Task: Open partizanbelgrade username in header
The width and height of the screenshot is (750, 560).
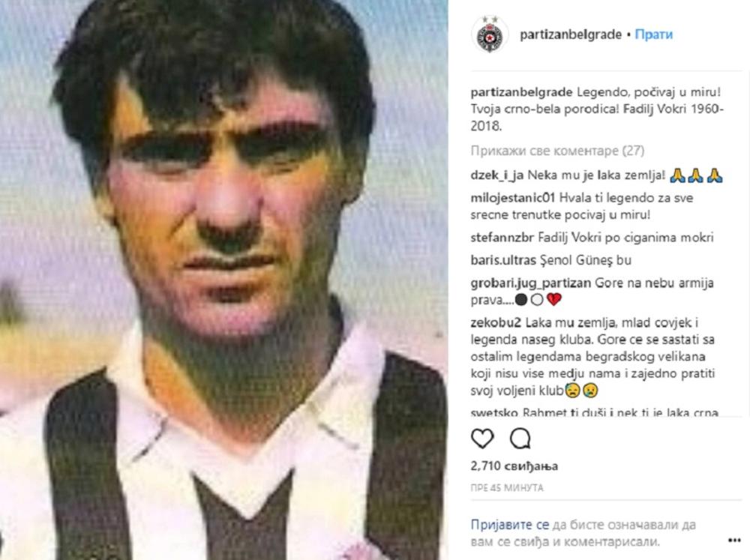Action: coord(570,34)
